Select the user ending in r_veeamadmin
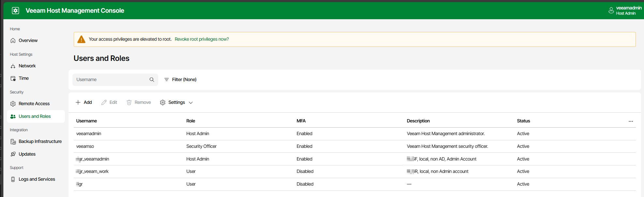644x197 pixels. [x=92, y=159]
